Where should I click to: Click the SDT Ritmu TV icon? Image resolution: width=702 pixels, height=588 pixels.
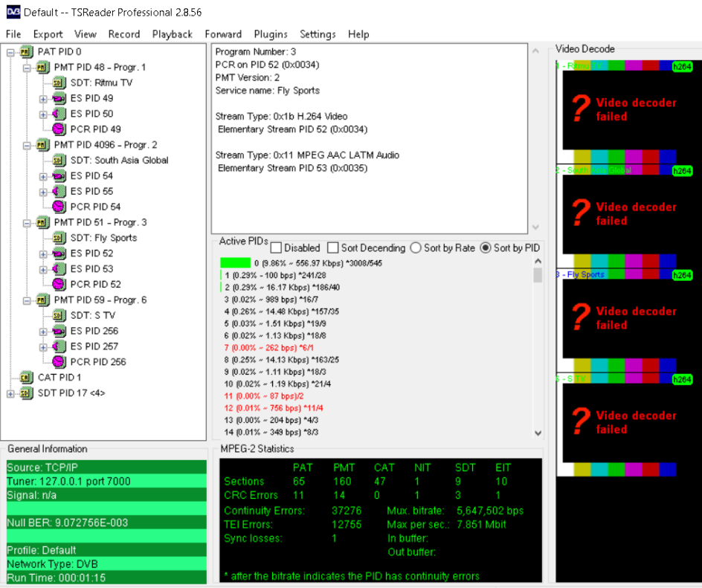click(59, 83)
